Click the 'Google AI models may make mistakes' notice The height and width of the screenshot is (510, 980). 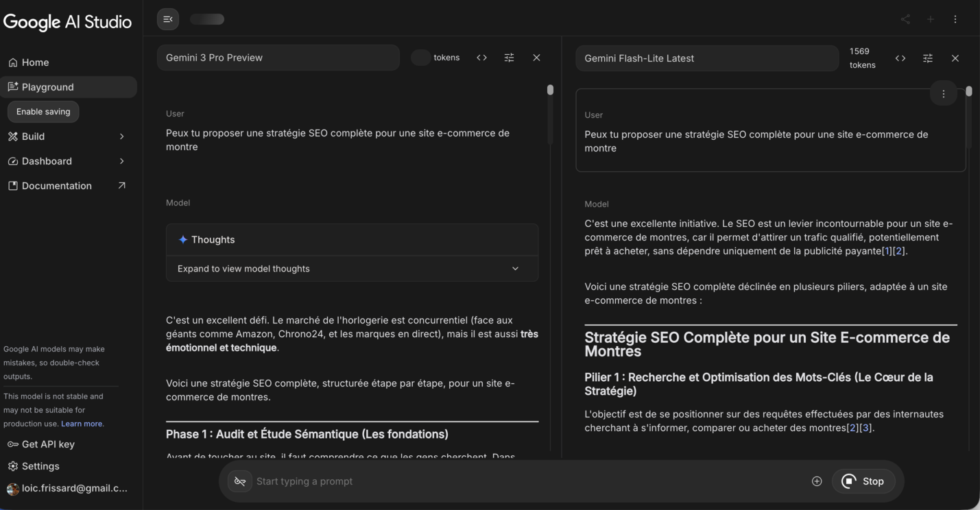pos(54,363)
